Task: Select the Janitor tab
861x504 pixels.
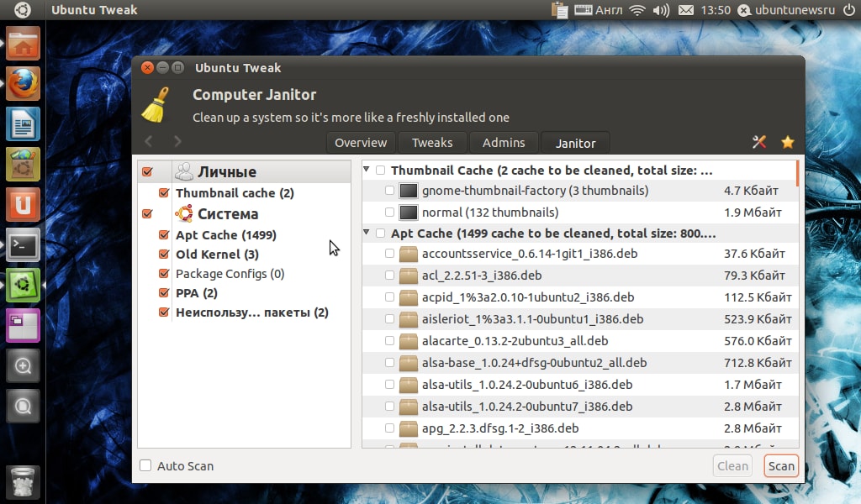Action: pyautogui.click(x=575, y=143)
